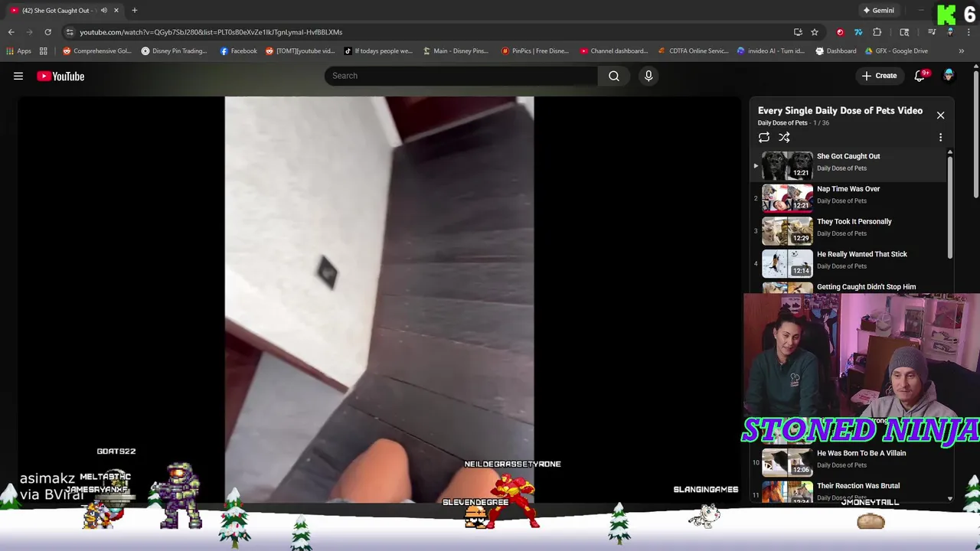Click the playlist panel scrollbar
The height and width of the screenshot is (551, 980).
click(950, 208)
